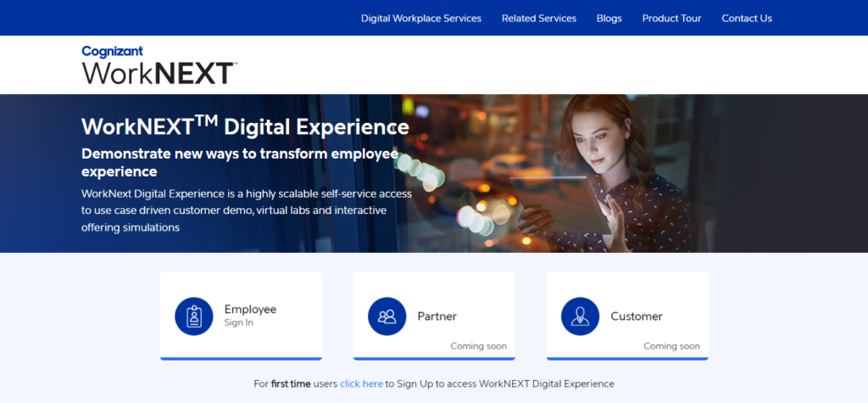868x403 pixels.
Task: Click the hero image of woman with tablet
Action: 593,178
